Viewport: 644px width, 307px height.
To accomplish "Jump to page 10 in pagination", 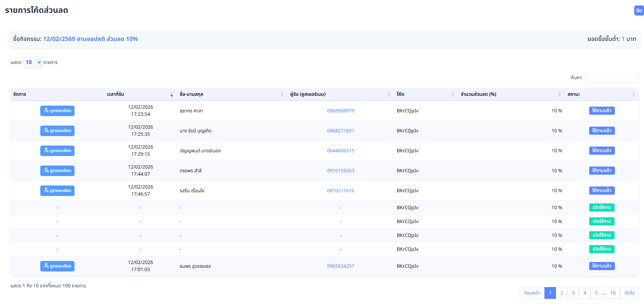I will click(613, 293).
